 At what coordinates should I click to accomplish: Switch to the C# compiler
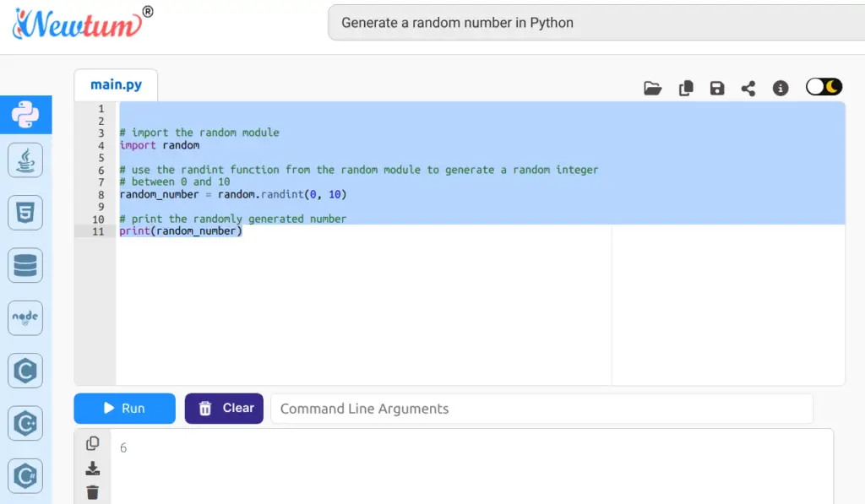coord(25,475)
